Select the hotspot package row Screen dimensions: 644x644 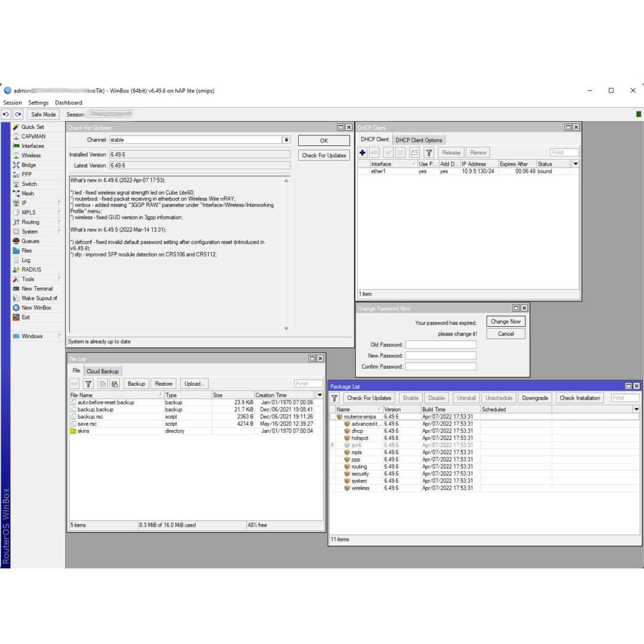485,438
